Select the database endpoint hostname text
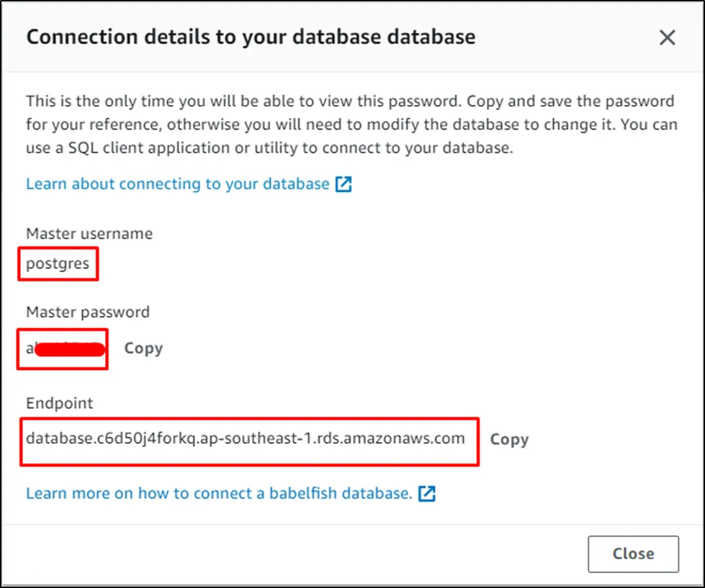This screenshot has height=588, width=705. [245, 438]
